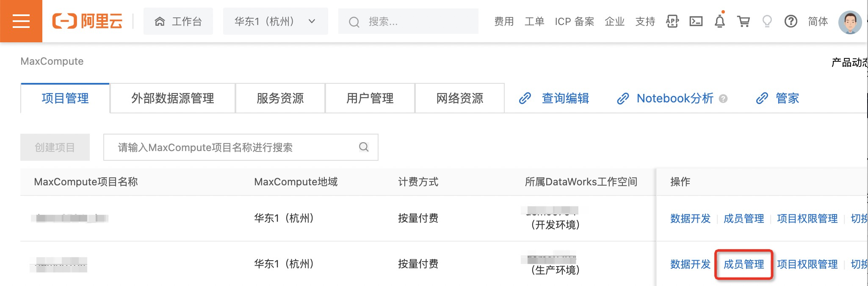
Task: Click the 所属DataWorks工作空间 column header
Action: click(581, 182)
